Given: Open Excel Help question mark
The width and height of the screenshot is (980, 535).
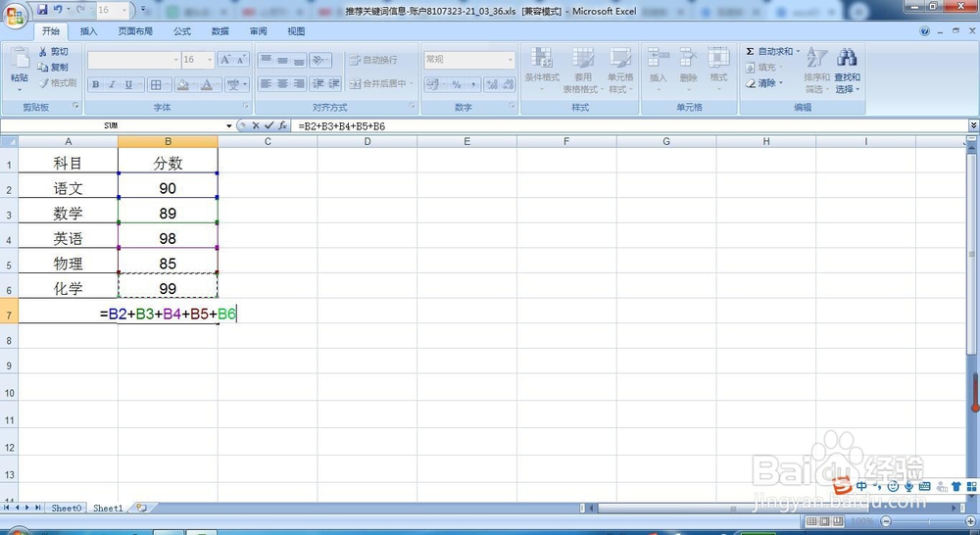Looking at the screenshot, I should (x=924, y=31).
